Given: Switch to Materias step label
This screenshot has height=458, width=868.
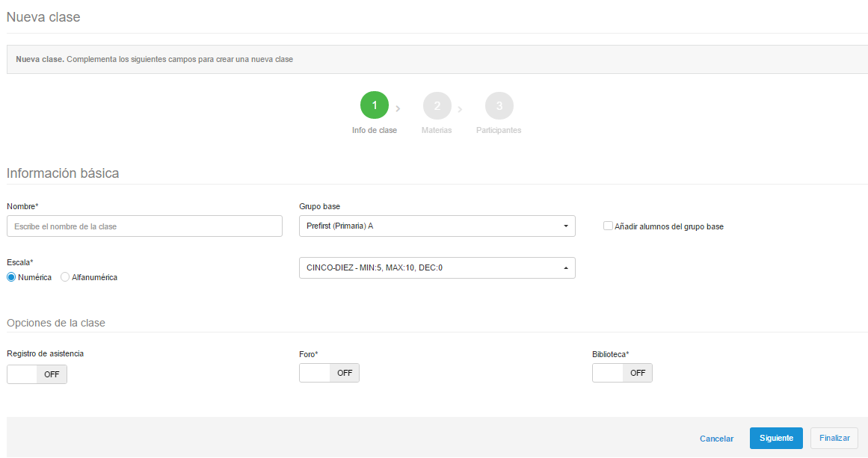Looking at the screenshot, I should [437, 130].
